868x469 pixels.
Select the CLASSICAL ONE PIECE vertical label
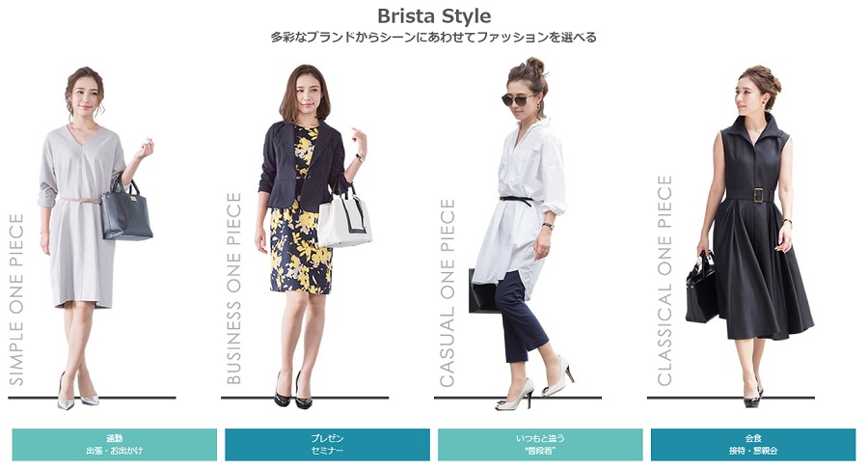pos(665,280)
